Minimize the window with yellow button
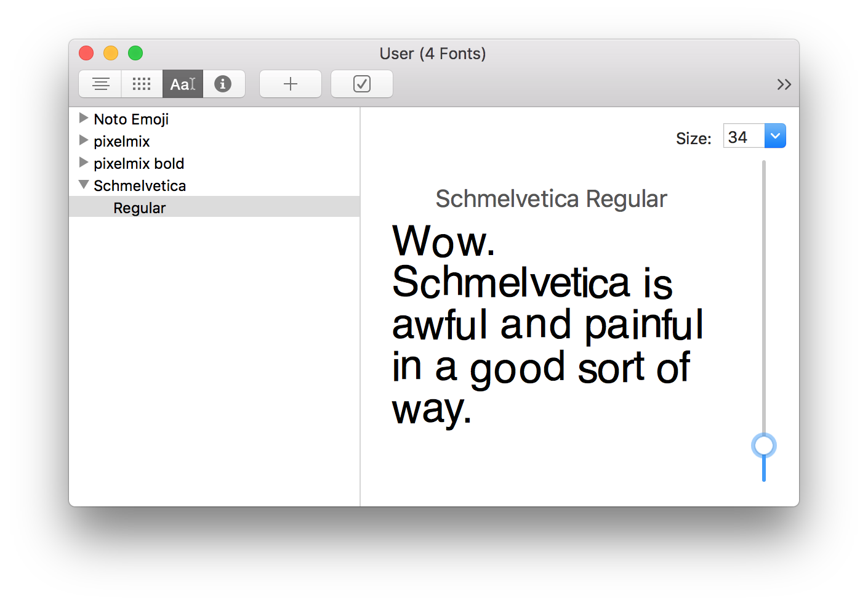This screenshot has height=605, width=868. tap(111, 53)
